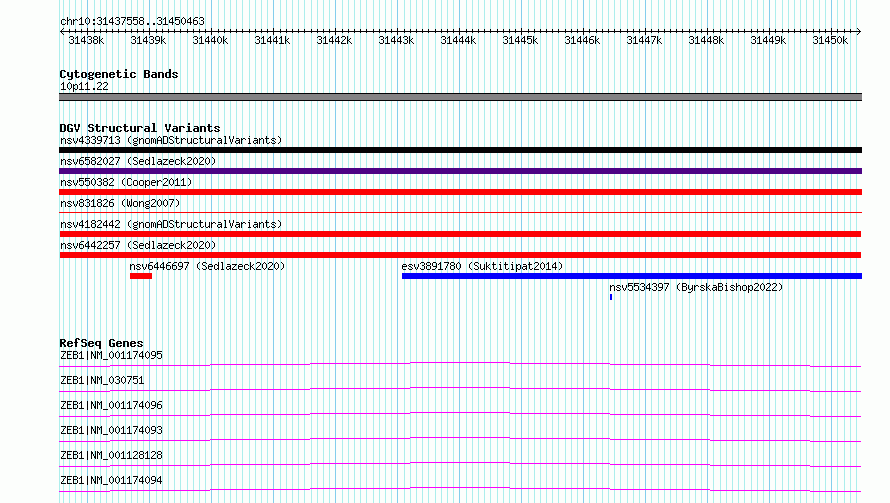Open the nsv5534397 ByrskaBishop2022 label

(696, 287)
